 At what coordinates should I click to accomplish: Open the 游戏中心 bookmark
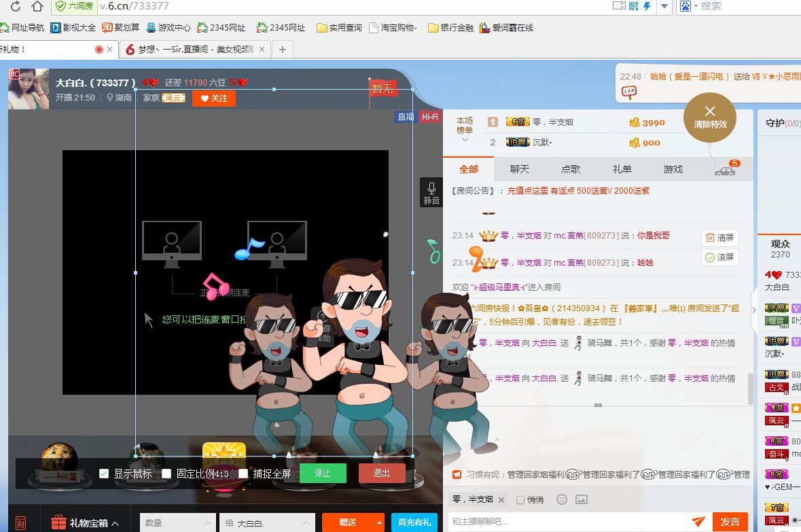click(168, 28)
